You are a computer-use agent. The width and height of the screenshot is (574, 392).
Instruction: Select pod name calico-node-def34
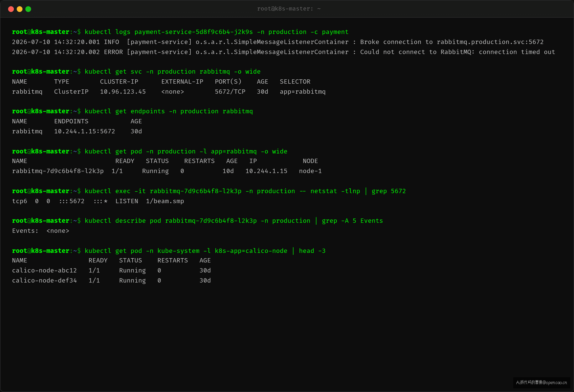coord(44,281)
